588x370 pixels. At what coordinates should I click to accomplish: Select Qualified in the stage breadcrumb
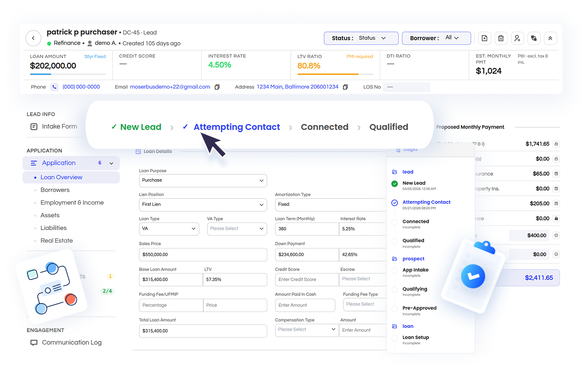tap(389, 127)
